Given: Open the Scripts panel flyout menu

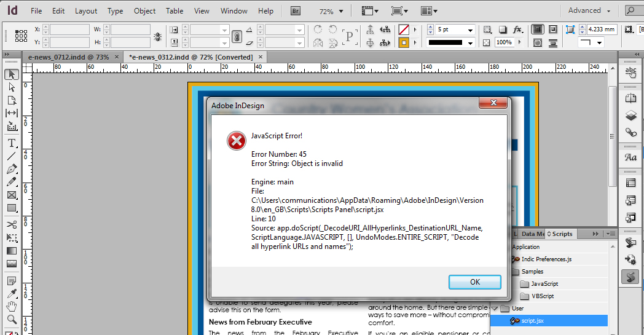Looking at the screenshot, I should (x=611, y=234).
